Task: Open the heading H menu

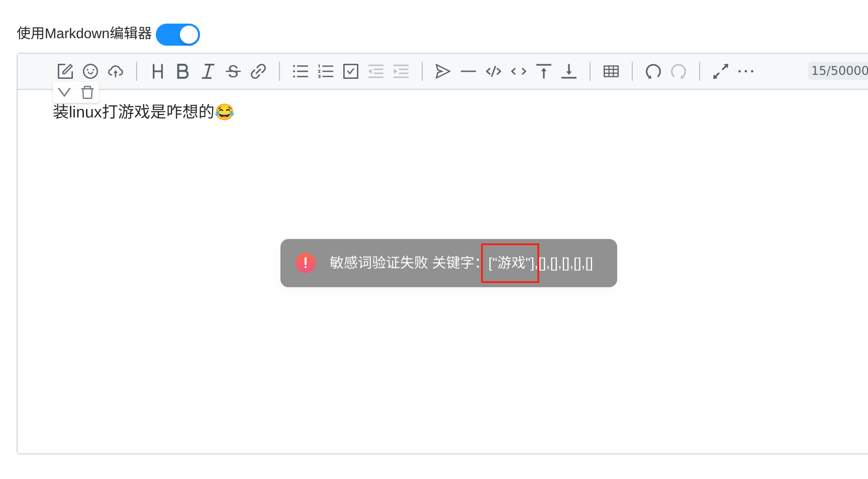Action: click(x=158, y=71)
